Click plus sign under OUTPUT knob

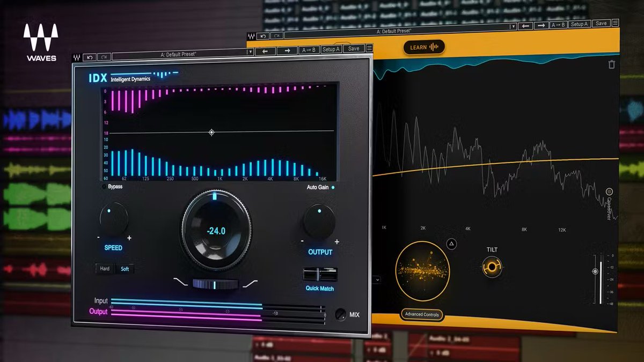337,241
